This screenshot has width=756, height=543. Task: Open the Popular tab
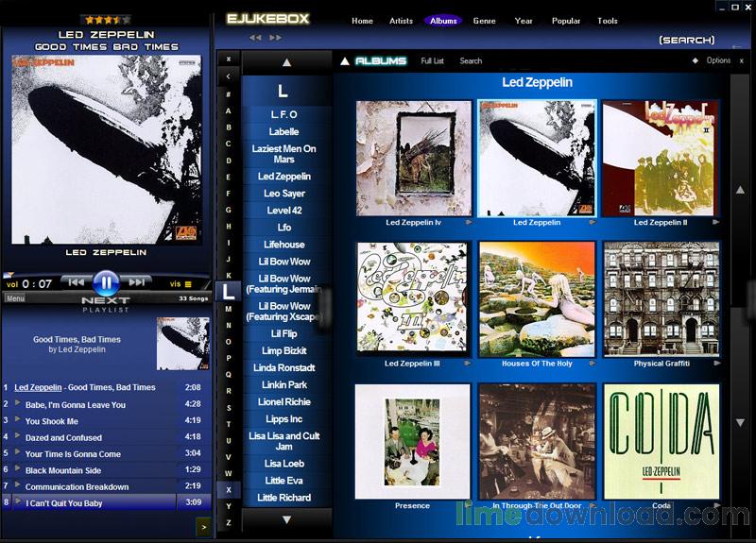coord(566,21)
